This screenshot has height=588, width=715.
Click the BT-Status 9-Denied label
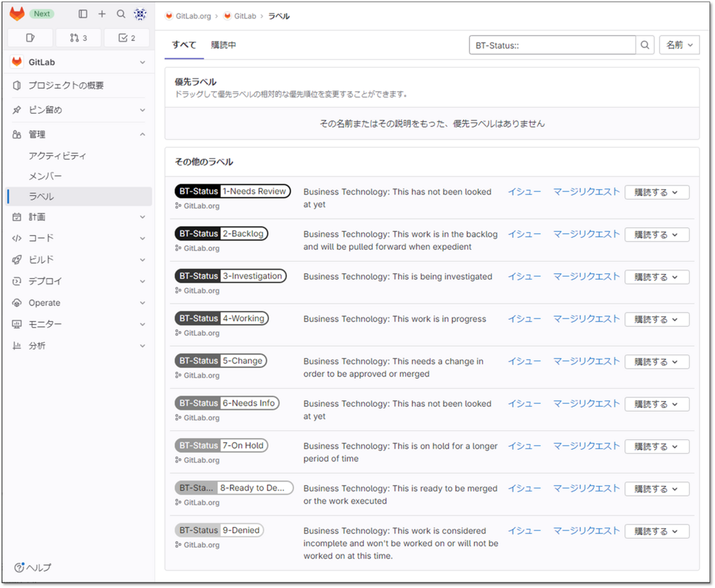(219, 530)
